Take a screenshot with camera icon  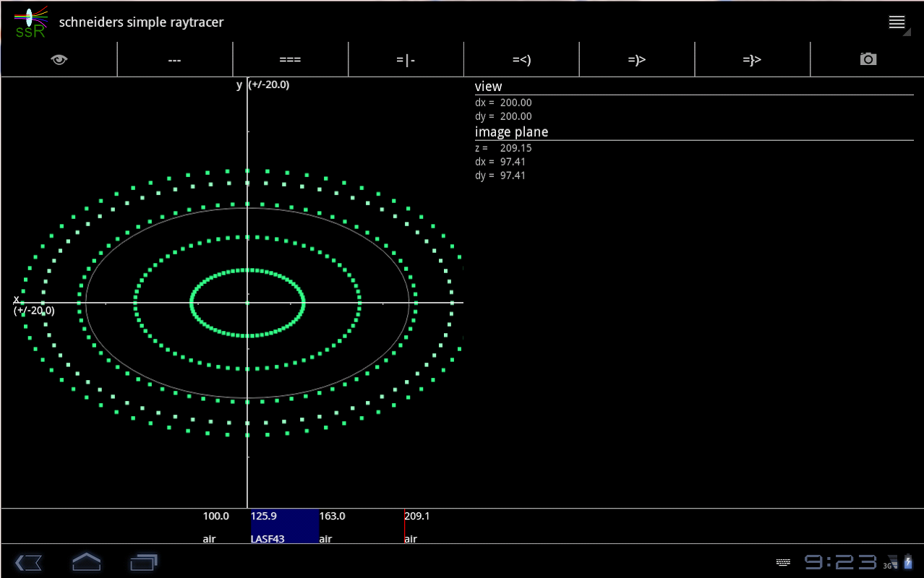(x=868, y=60)
